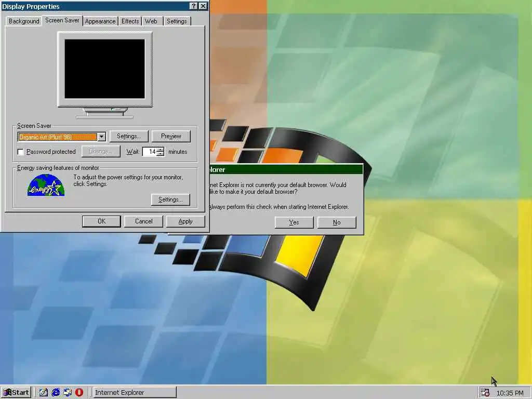
Task: Confirm Display Properties with OK
Action: click(x=101, y=221)
